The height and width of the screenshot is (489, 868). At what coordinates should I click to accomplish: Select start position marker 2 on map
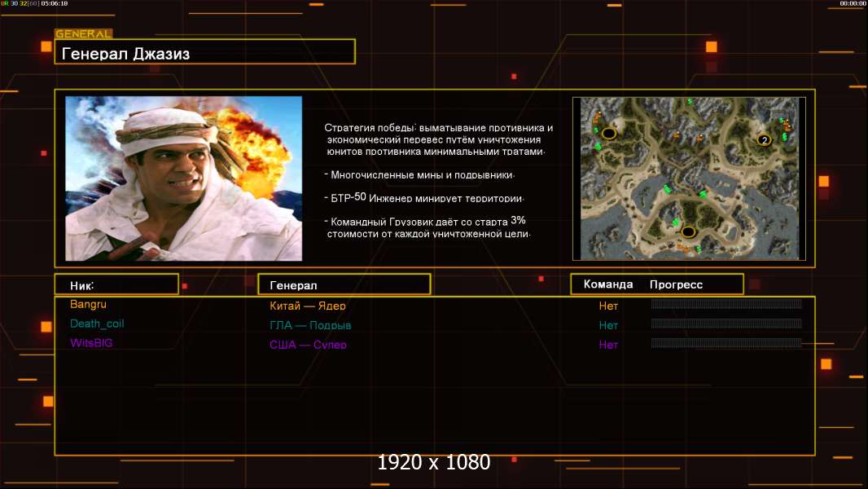coord(765,140)
